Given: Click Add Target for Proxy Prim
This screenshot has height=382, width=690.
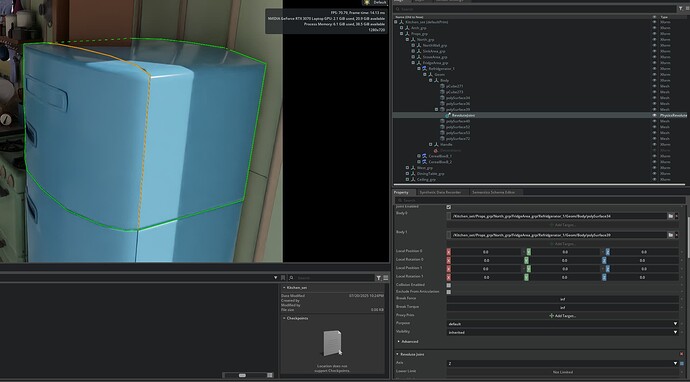Looking at the screenshot, I should click(562, 316).
